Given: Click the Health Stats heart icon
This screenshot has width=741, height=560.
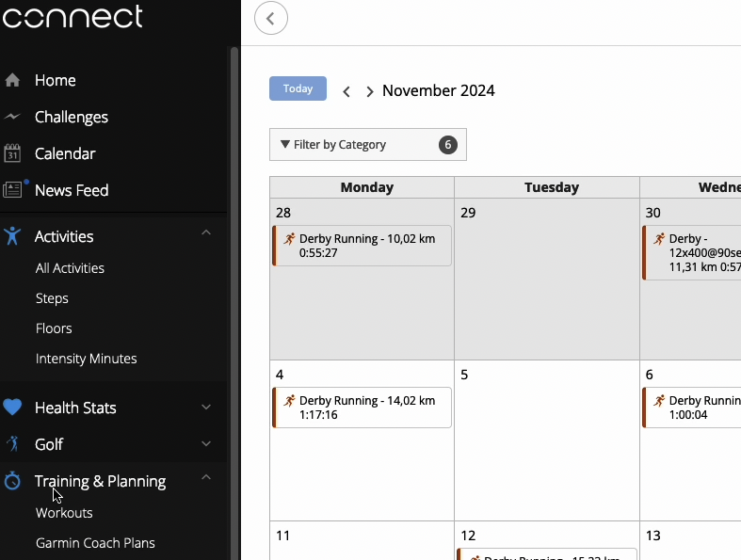Looking at the screenshot, I should pyautogui.click(x=12, y=408).
